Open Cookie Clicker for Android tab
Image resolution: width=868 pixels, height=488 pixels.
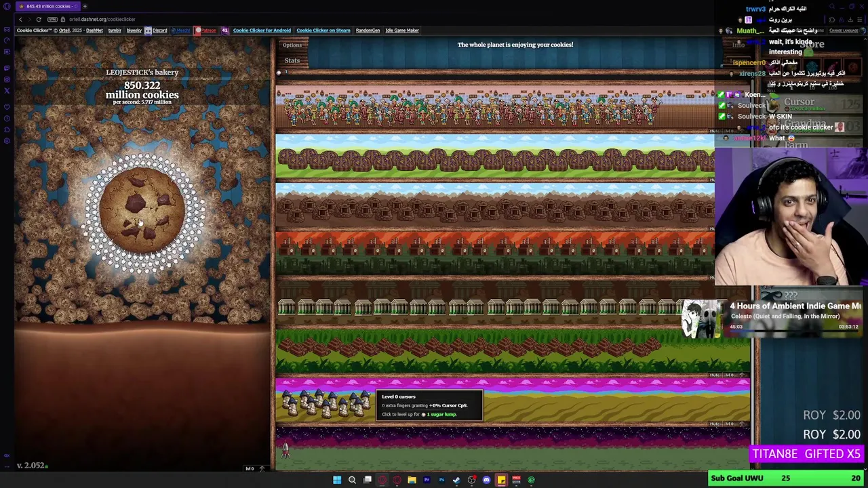pos(262,30)
